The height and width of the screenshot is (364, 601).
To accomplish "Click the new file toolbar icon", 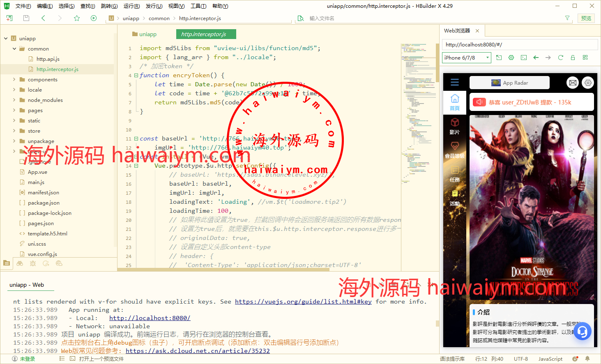I will pyautogui.click(x=9, y=18).
